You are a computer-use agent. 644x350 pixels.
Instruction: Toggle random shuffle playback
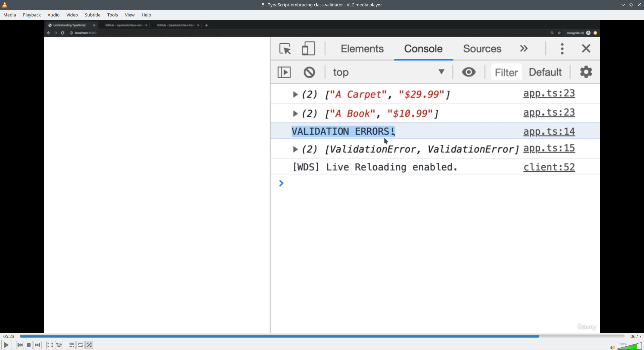(90, 345)
